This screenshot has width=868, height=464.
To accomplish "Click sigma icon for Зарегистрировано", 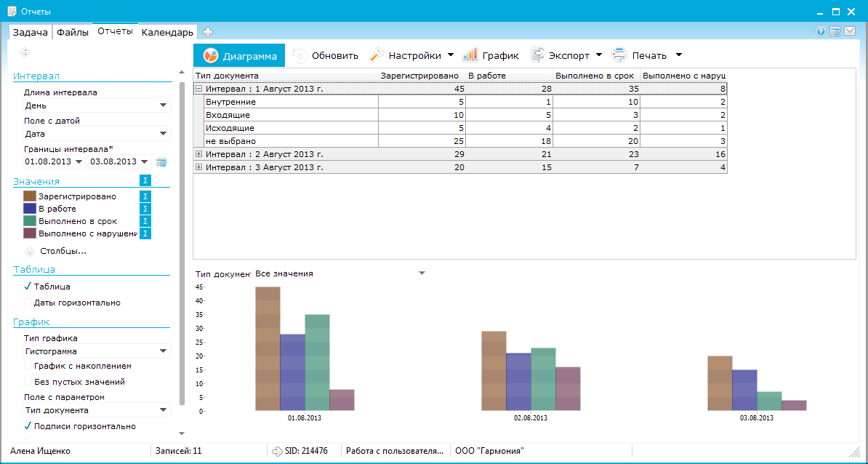I will click(145, 196).
